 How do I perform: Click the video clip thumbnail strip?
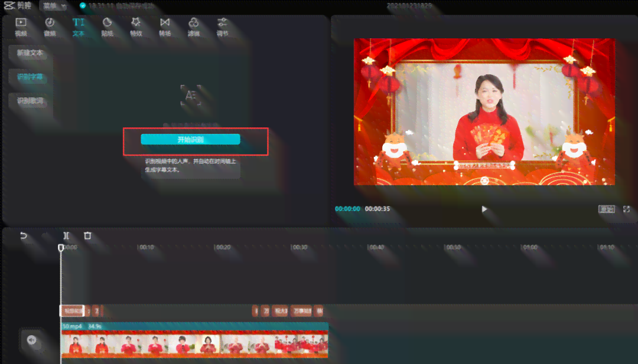coord(194,344)
